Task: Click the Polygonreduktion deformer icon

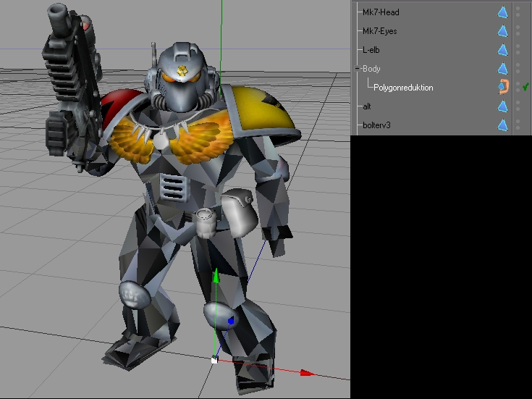Action: (503, 87)
